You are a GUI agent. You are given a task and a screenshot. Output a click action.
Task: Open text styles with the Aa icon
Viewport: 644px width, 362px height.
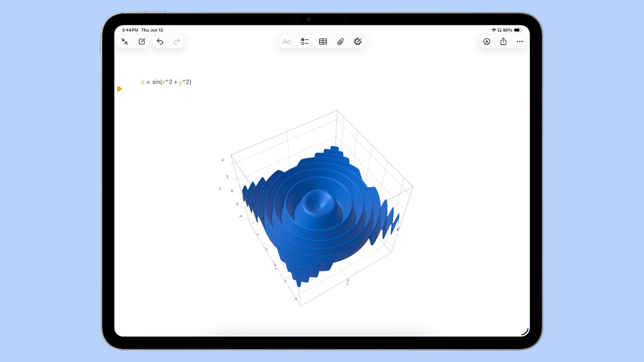pyautogui.click(x=287, y=41)
